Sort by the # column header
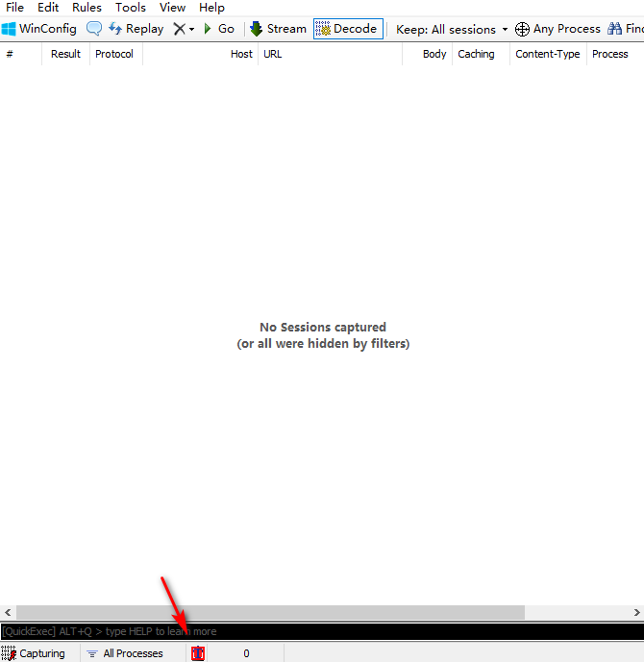Image resolution: width=644 pixels, height=662 pixels. [x=21, y=54]
